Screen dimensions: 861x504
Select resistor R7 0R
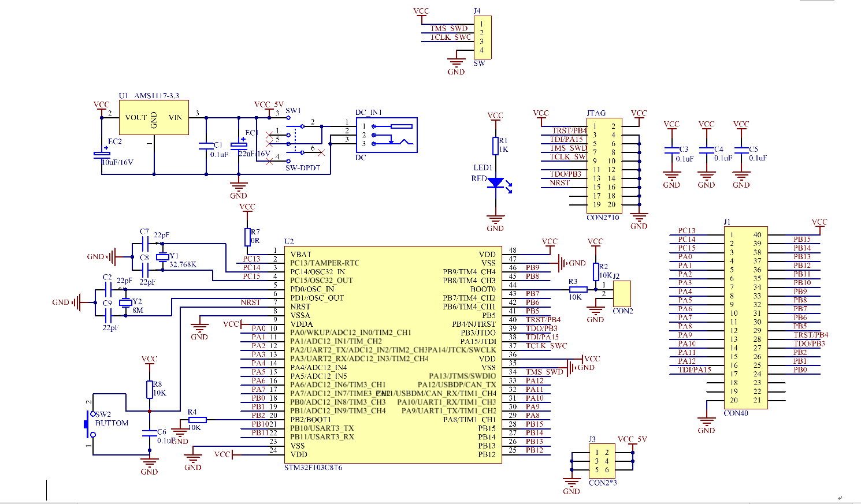pyautogui.click(x=247, y=237)
